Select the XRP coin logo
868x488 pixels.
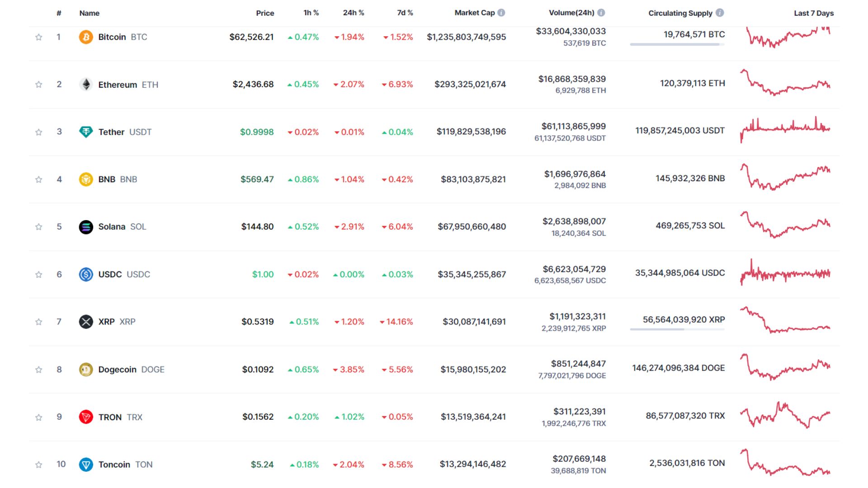pyautogui.click(x=86, y=322)
